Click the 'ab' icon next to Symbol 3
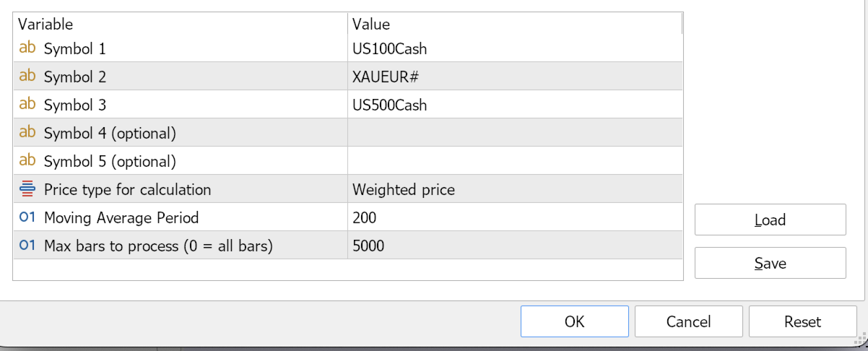868x351 pixels. point(27,105)
